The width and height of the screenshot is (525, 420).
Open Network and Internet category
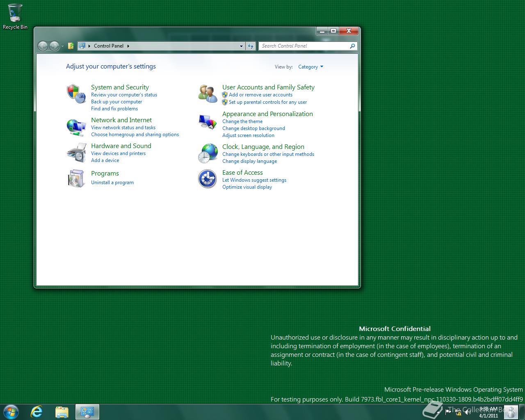(x=121, y=120)
